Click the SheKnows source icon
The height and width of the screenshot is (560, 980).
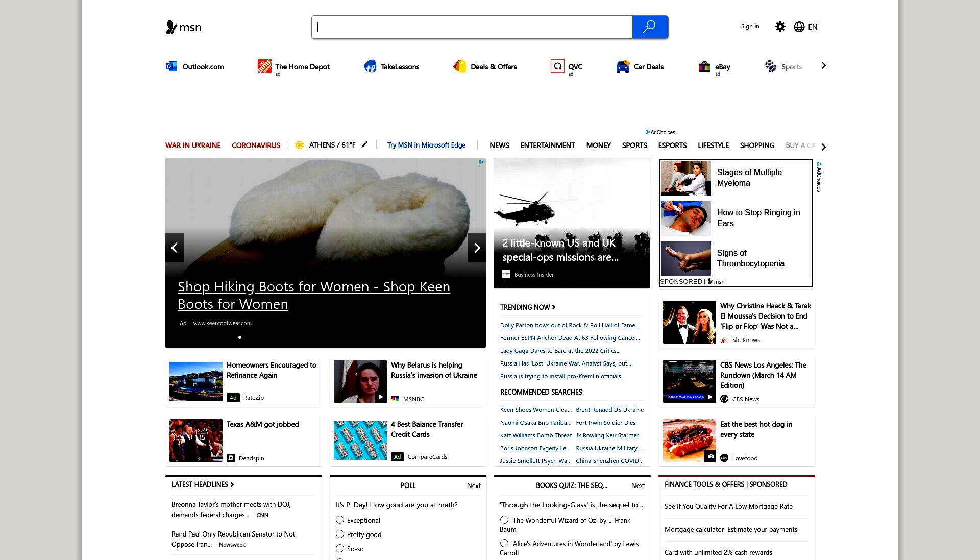point(724,339)
